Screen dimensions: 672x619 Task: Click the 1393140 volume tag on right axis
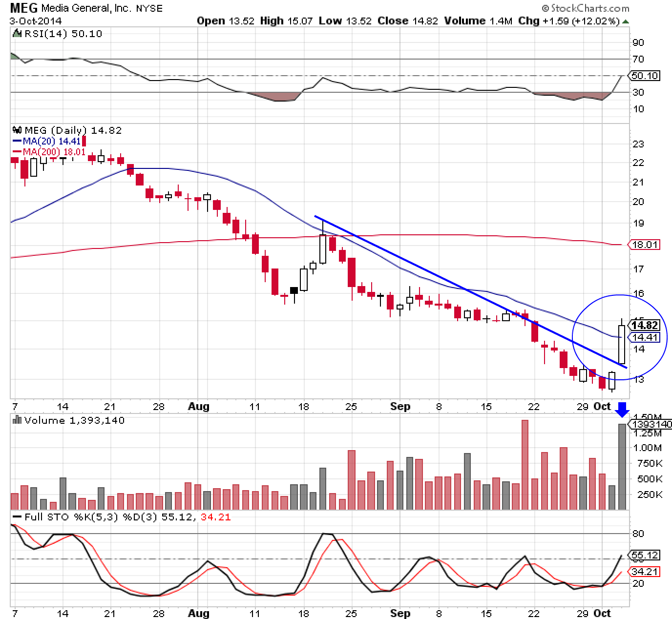point(651,424)
